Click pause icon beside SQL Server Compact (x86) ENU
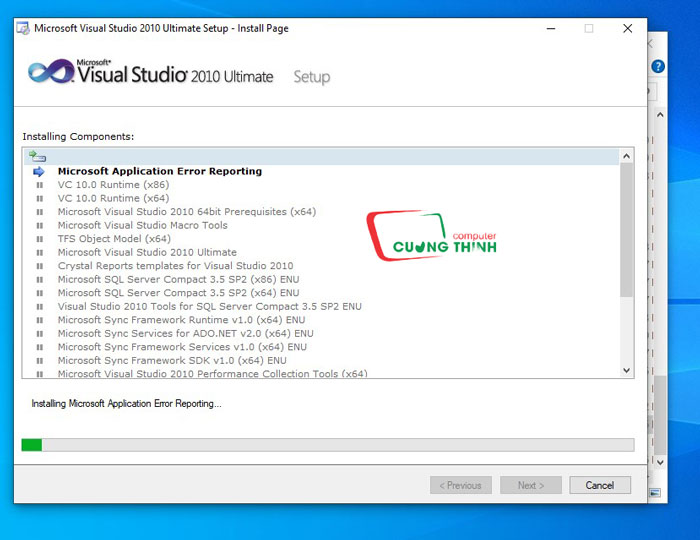Viewport: 700px width, 540px height. [x=40, y=279]
